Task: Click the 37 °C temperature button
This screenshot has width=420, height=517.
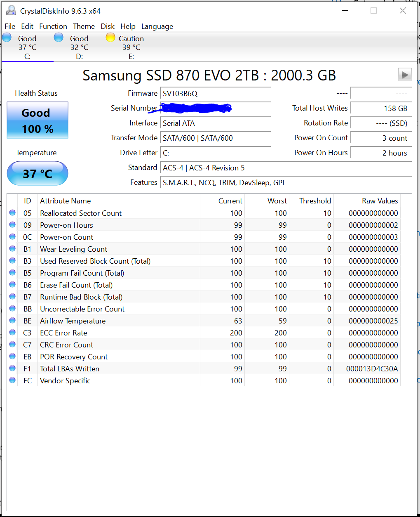Action: pos(38,173)
